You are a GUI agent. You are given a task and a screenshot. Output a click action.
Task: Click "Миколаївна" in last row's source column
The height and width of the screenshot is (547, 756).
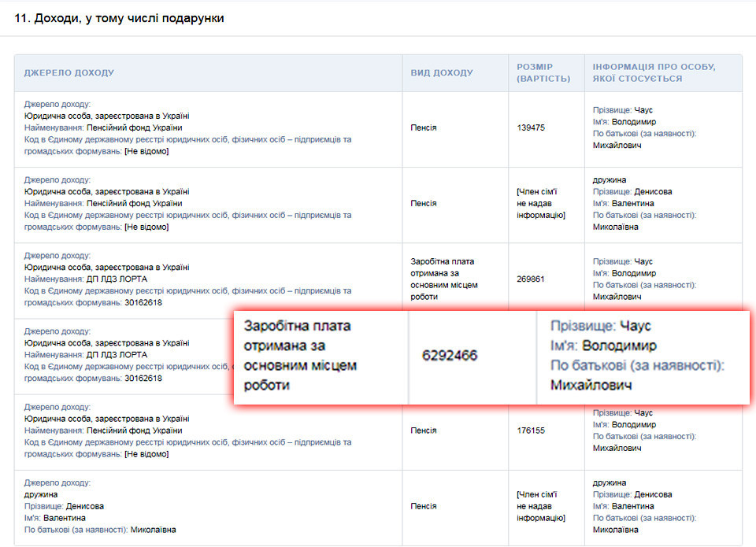tap(153, 530)
